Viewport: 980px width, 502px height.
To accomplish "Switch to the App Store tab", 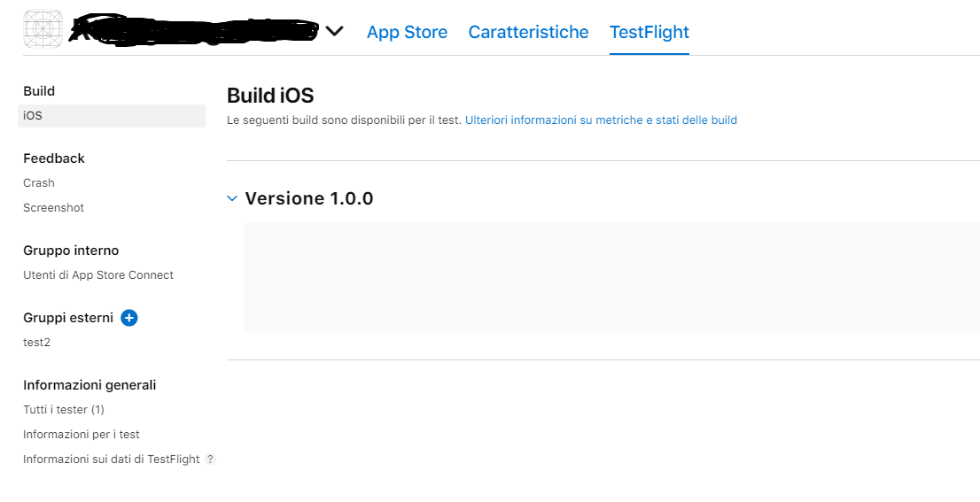I will [x=407, y=32].
